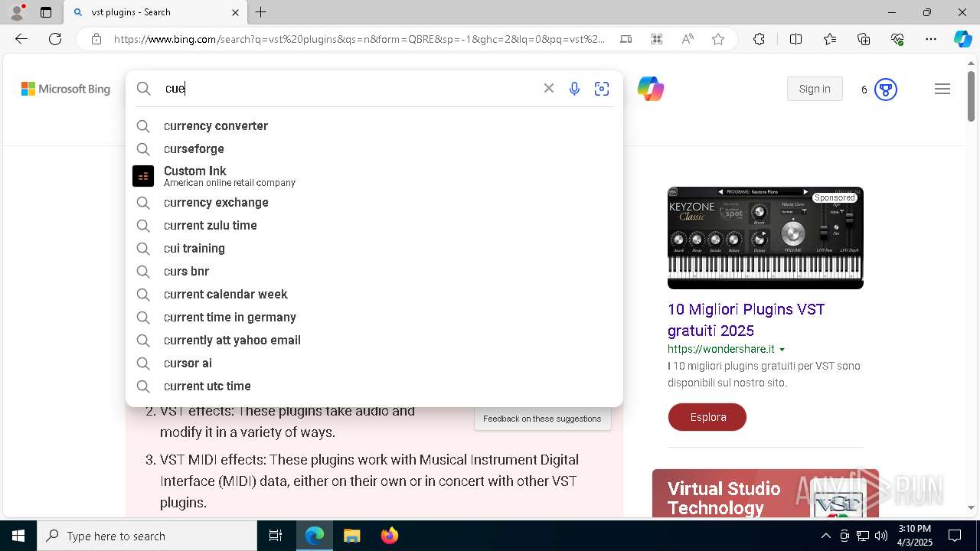Toggle split screen in Edge toolbar

click(795, 39)
